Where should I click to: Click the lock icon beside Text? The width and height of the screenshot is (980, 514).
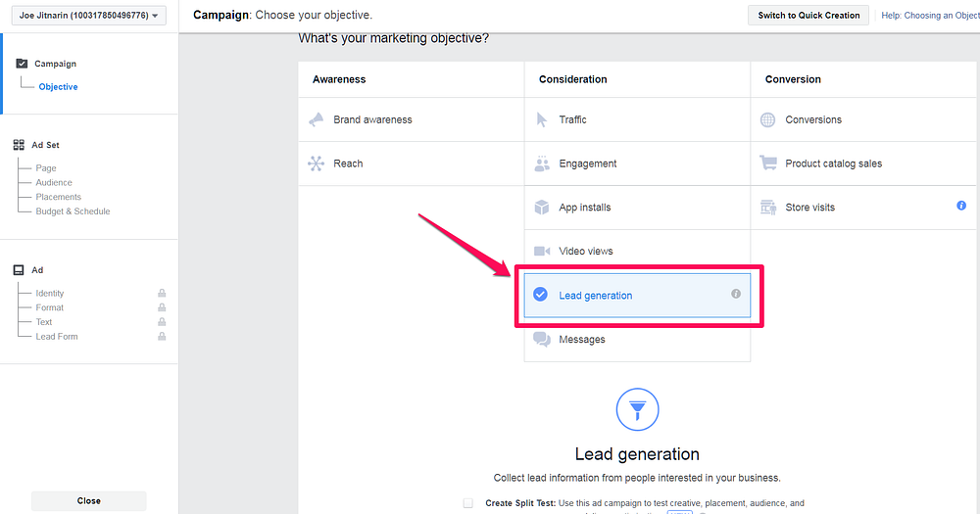click(162, 322)
